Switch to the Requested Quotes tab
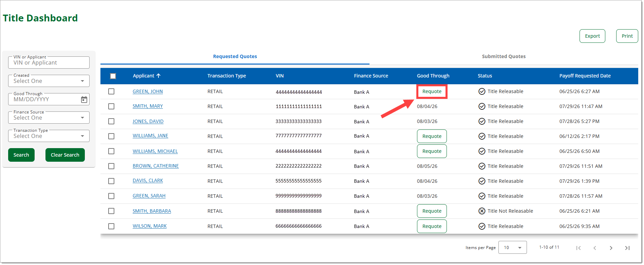 tap(235, 56)
